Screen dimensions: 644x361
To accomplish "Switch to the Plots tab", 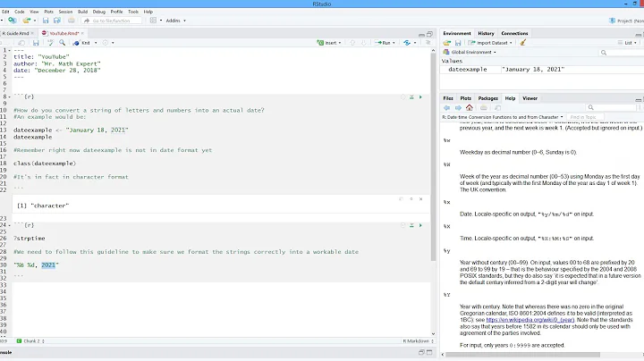I will 465,98.
